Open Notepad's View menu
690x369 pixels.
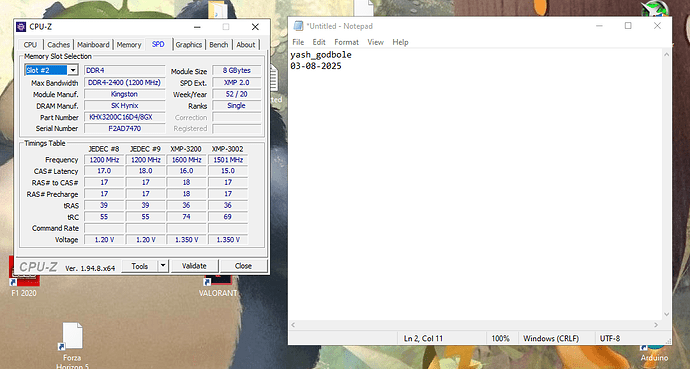pyautogui.click(x=375, y=42)
